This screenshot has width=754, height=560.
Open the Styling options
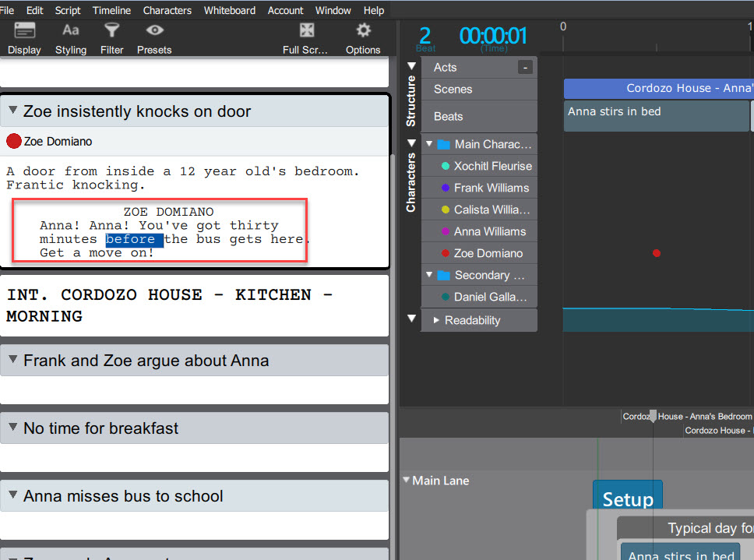pos(71,38)
